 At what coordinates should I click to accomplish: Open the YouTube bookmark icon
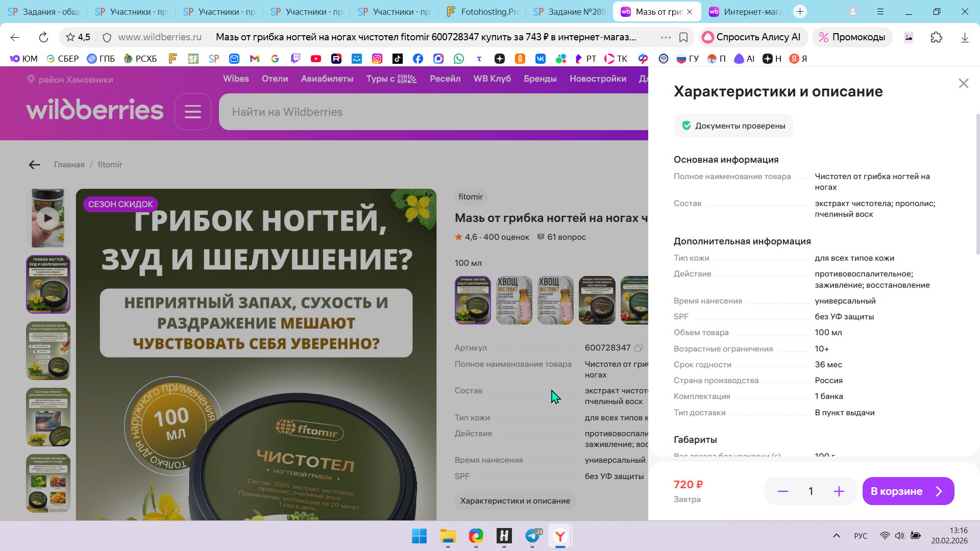tap(316, 59)
